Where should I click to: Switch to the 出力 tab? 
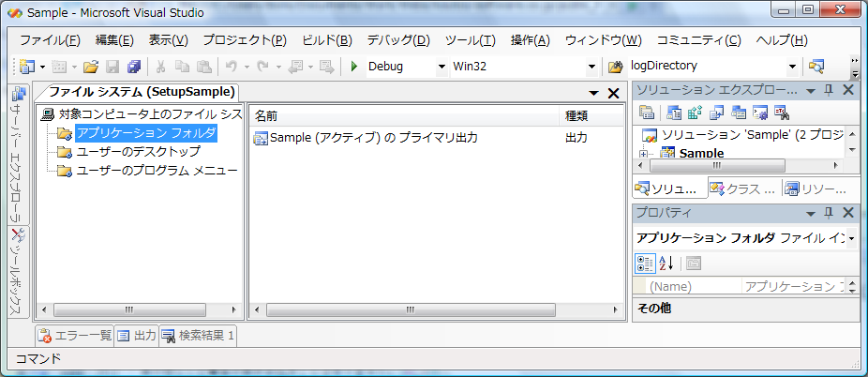pos(137,336)
